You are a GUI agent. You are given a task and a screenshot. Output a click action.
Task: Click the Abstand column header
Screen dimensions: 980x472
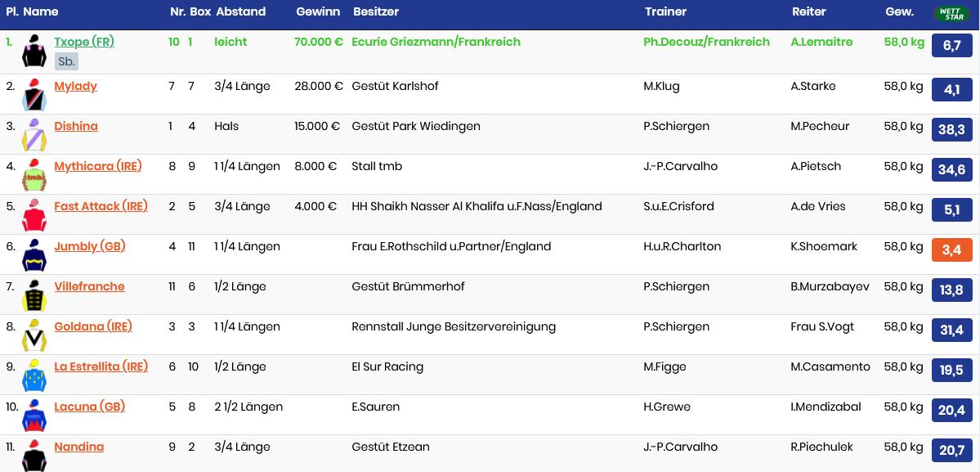[x=240, y=12]
